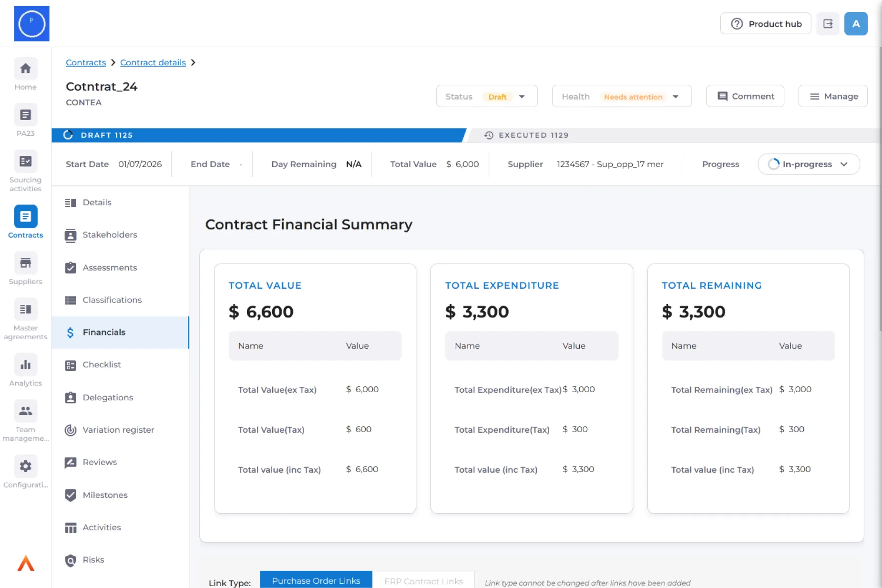This screenshot has height=588, width=882.
Task: Click the TOTAL EXPENDITURE card heading
Action: [502, 285]
